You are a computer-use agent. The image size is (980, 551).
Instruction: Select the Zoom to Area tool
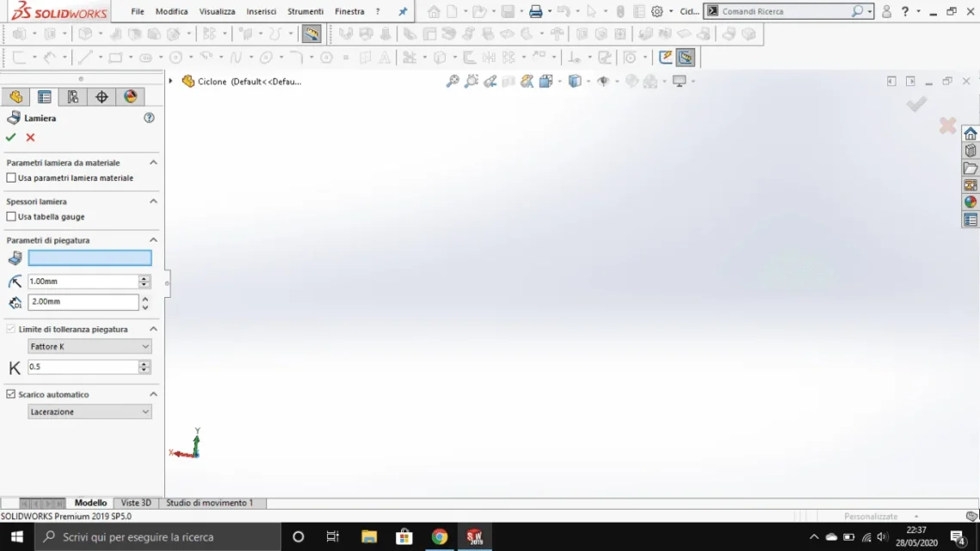tap(472, 81)
